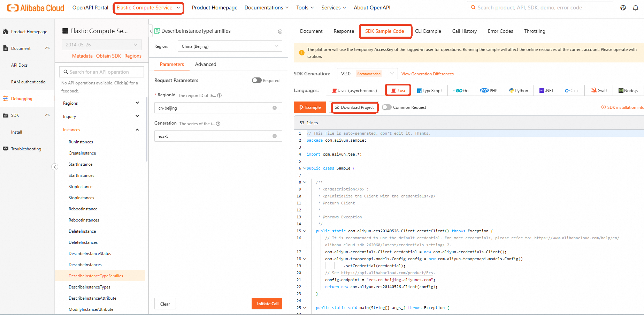Open the Tools dropdown menu
Screen dimensions: 644x315
(x=305, y=8)
